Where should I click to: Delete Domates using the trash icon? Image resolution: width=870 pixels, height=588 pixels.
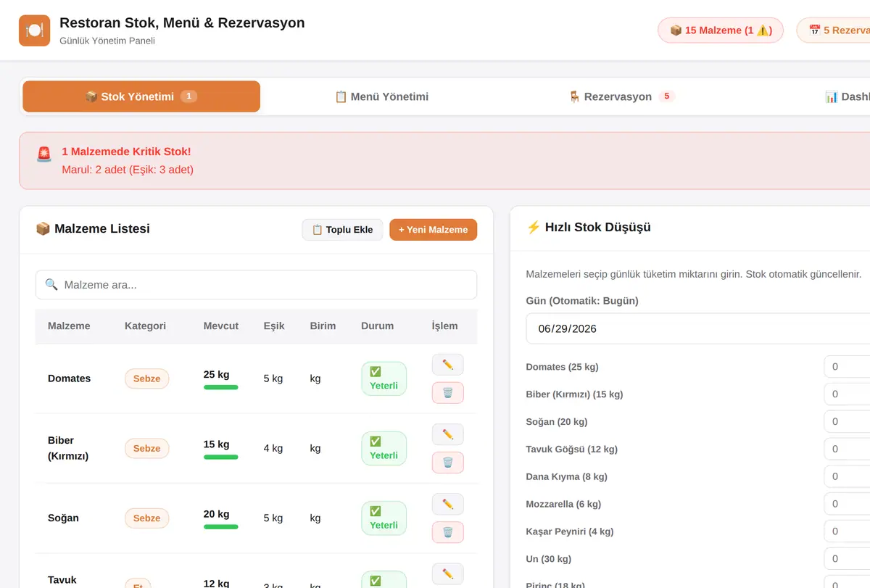pos(447,392)
